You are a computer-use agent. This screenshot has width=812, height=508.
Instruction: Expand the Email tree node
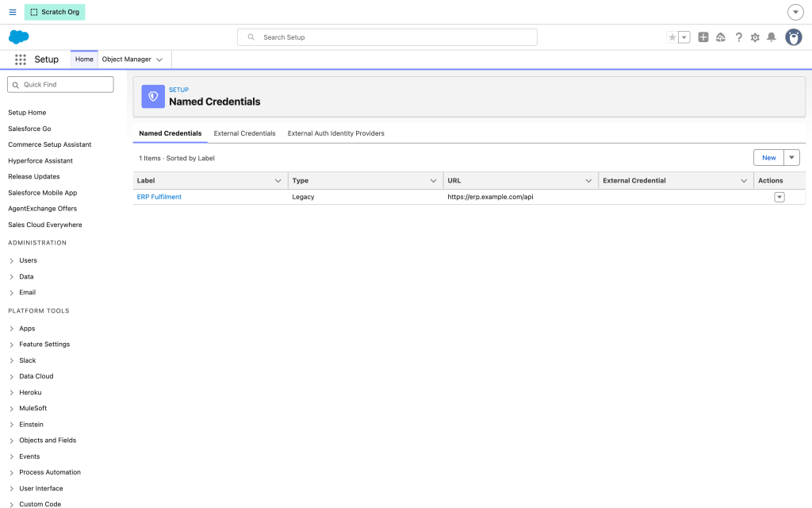coord(11,293)
